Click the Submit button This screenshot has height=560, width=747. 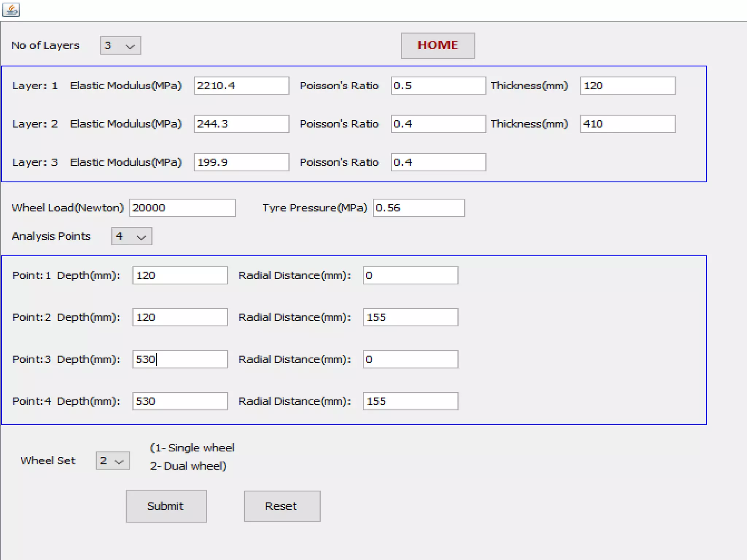166,506
